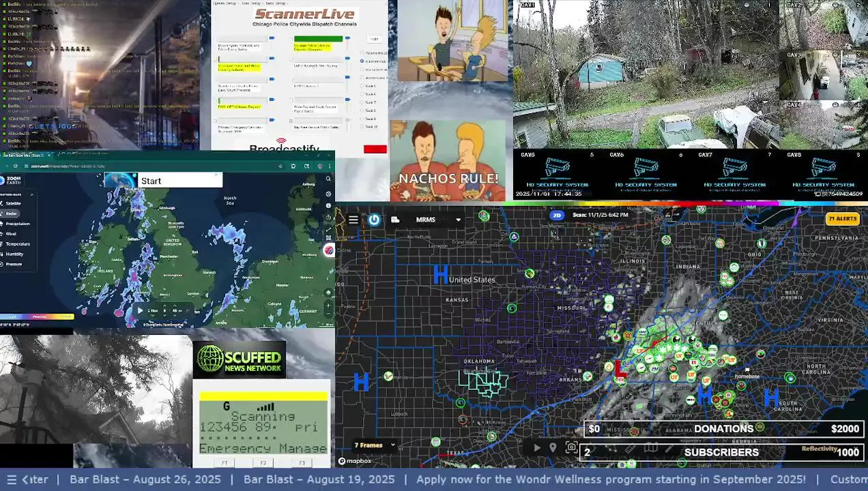Open the hamburger menu in the radar map
The height and width of the screenshot is (491, 868).
tap(353, 220)
